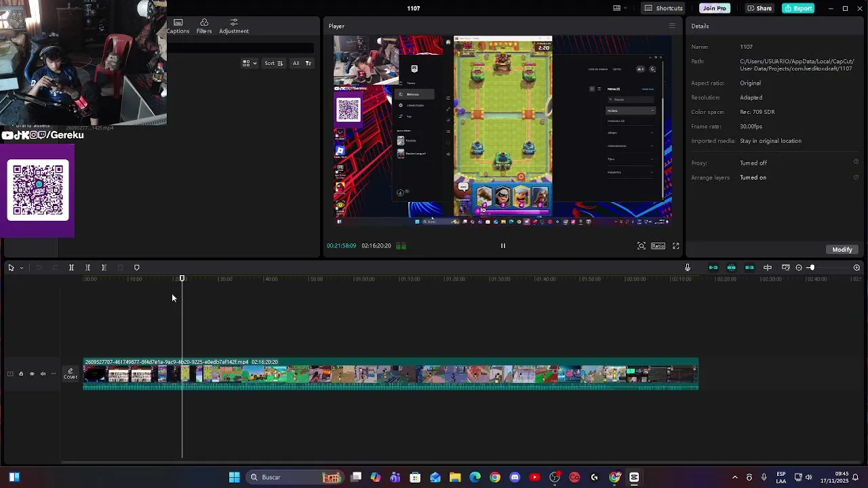868x488 pixels.
Task: Toggle main track magnet
Action: (713, 268)
